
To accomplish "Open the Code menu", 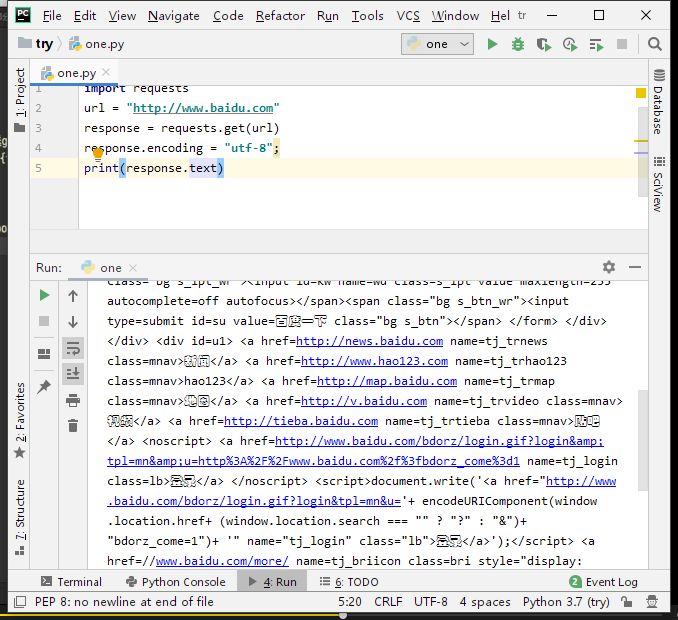I will (x=228, y=16).
